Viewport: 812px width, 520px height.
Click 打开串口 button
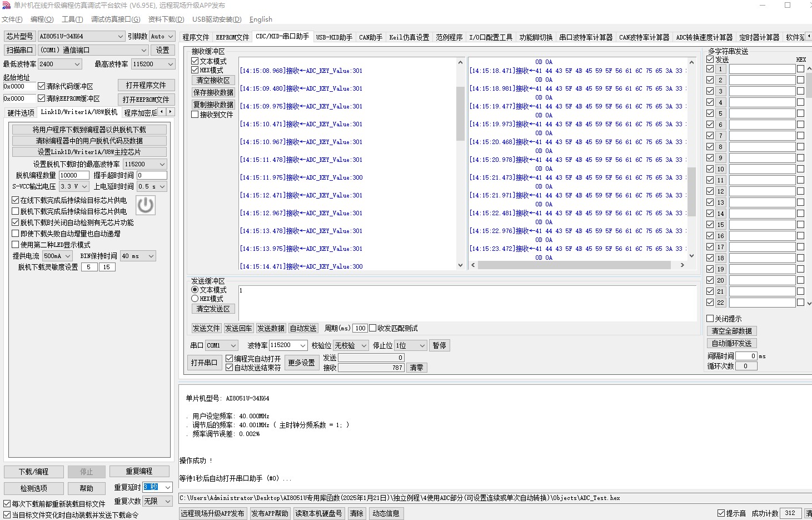point(205,363)
